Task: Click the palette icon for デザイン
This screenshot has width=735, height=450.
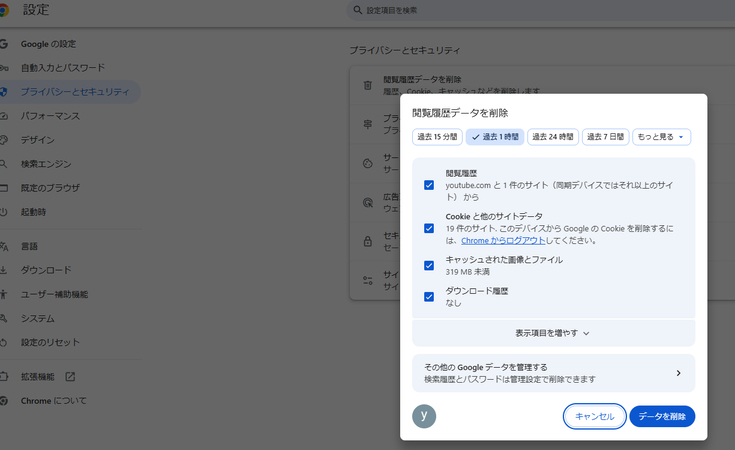Action: [4, 140]
